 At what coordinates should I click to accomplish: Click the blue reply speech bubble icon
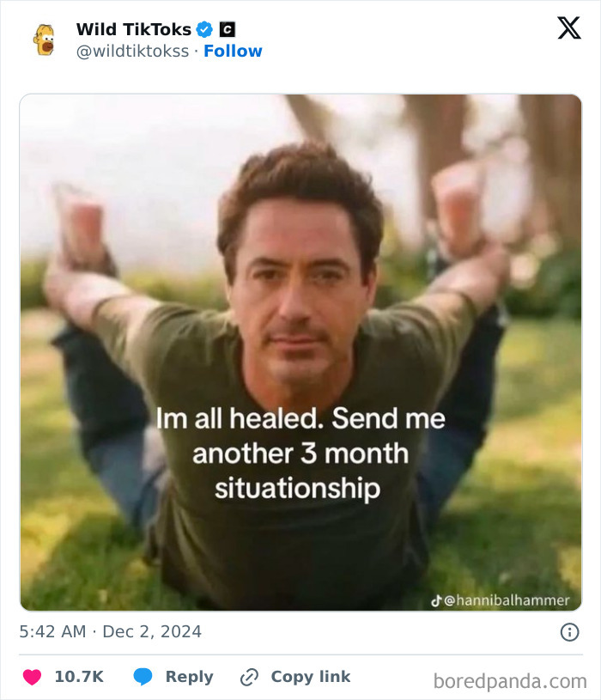coord(143,677)
